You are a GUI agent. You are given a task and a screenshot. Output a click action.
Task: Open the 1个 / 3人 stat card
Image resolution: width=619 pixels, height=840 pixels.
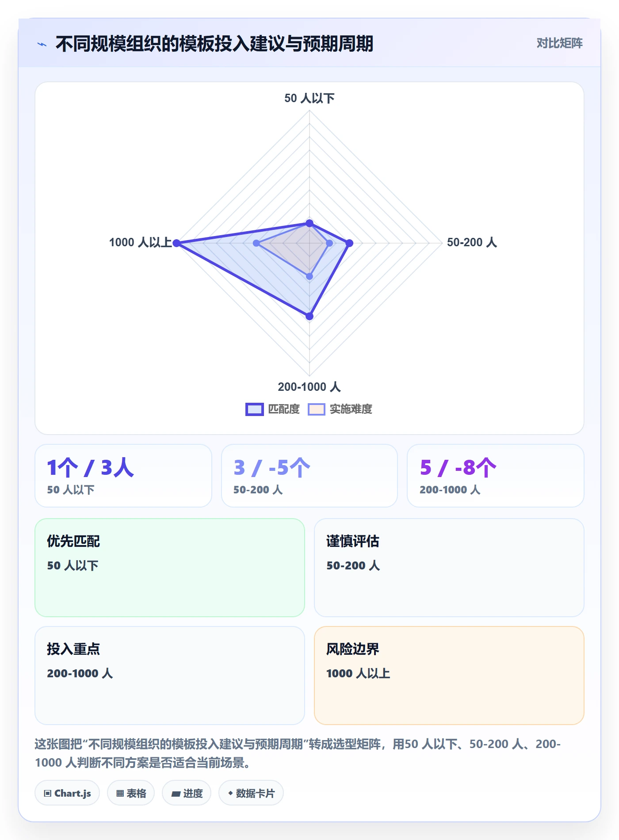click(x=123, y=476)
